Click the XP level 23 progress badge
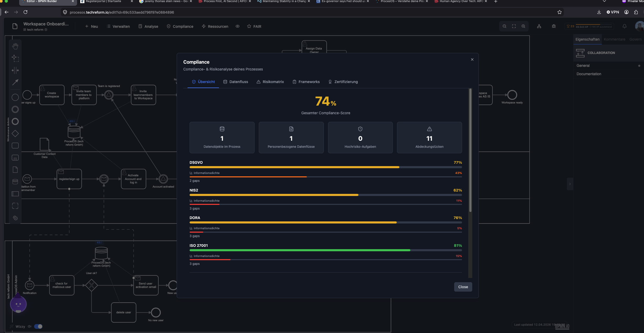Image resolution: width=644 pixels, height=333 pixels. click(x=589, y=26)
